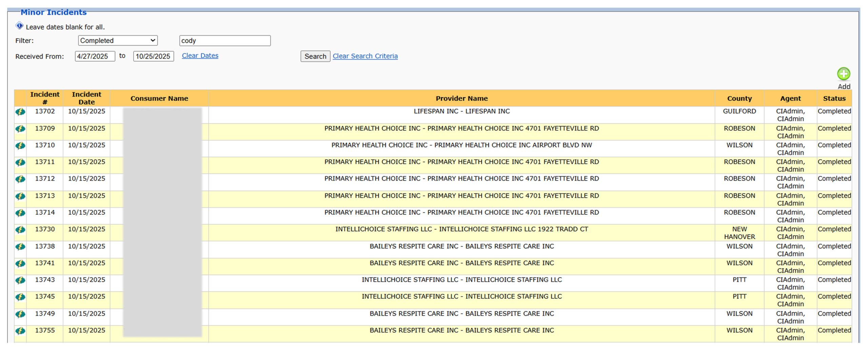Sort by the Incident # column header
Image resolution: width=868 pixels, height=351 pixels.
point(45,98)
